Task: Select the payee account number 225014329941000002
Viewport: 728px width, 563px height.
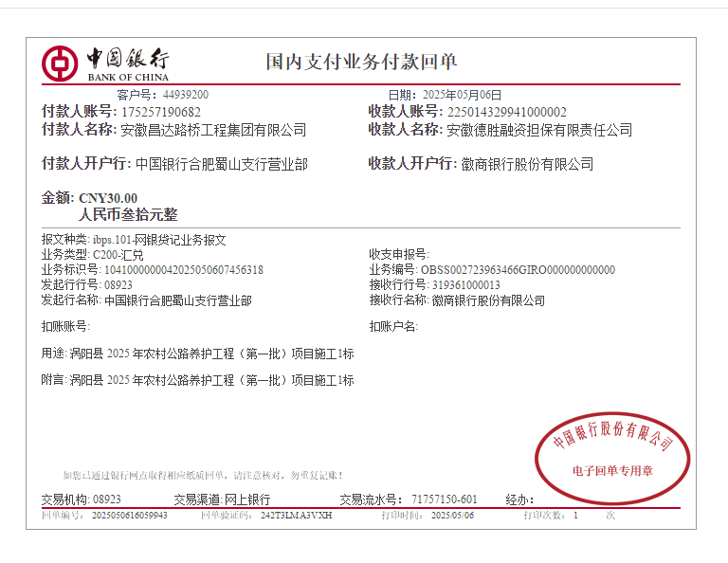Action: tap(506, 112)
